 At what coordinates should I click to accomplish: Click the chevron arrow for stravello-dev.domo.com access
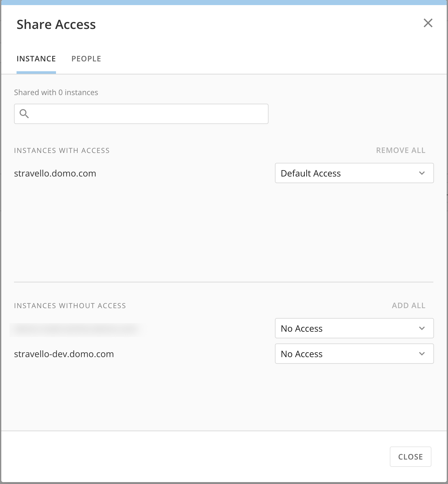tap(422, 354)
